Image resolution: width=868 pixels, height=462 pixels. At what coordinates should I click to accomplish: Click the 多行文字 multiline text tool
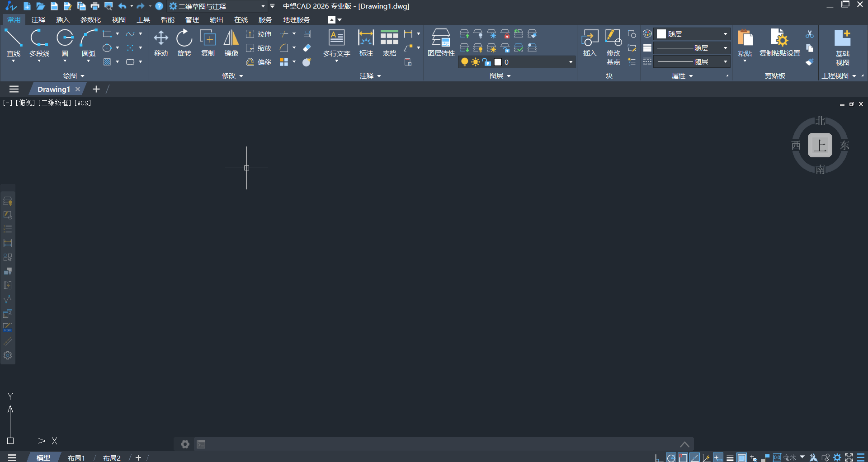click(336, 42)
